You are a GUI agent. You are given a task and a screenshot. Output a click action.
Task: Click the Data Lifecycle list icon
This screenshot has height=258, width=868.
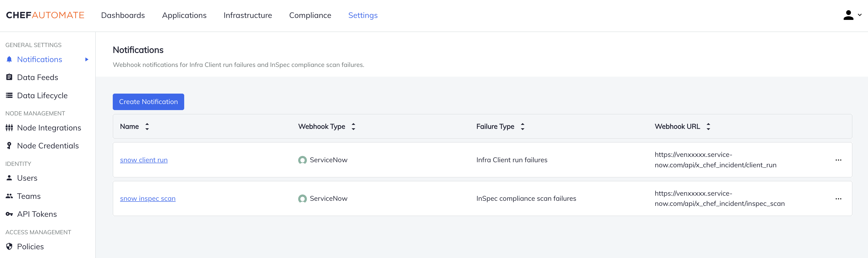tap(9, 95)
